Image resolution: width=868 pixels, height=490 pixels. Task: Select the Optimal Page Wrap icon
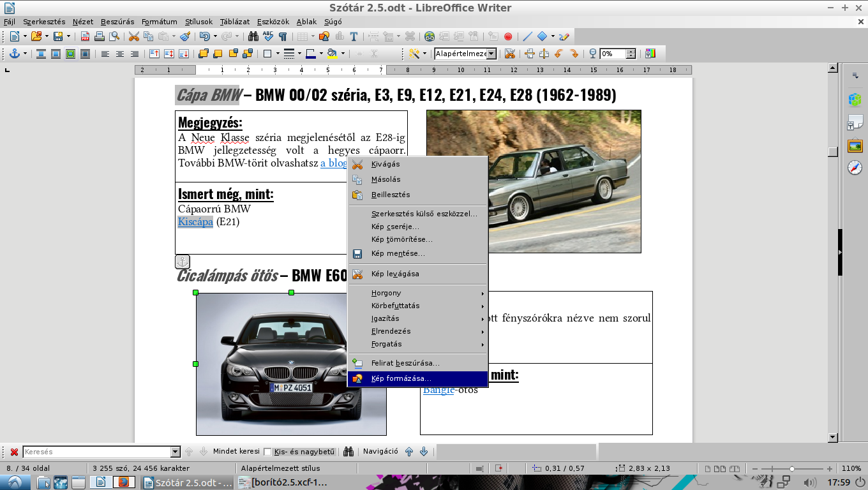point(70,54)
